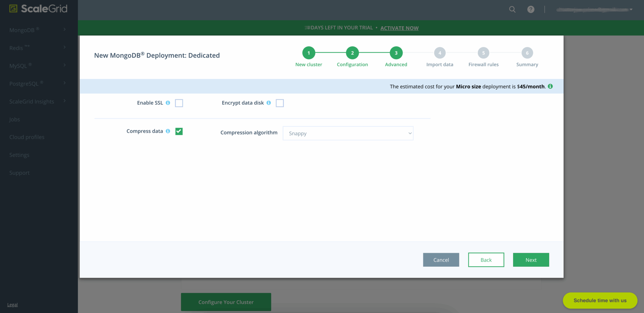Click the ScaleGrid logo
The image size is (644, 313).
pyautogui.click(x=38, y=9)
